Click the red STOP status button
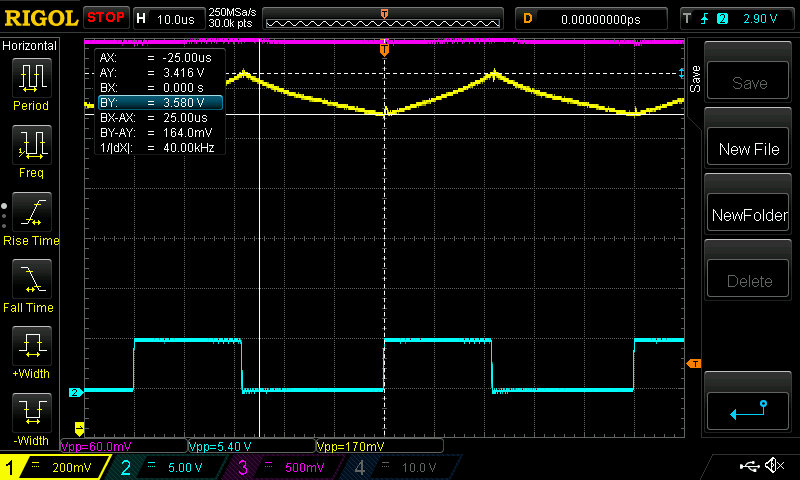Image resolution: width=800 pixels, height=480 pixels. coord(105,18)
